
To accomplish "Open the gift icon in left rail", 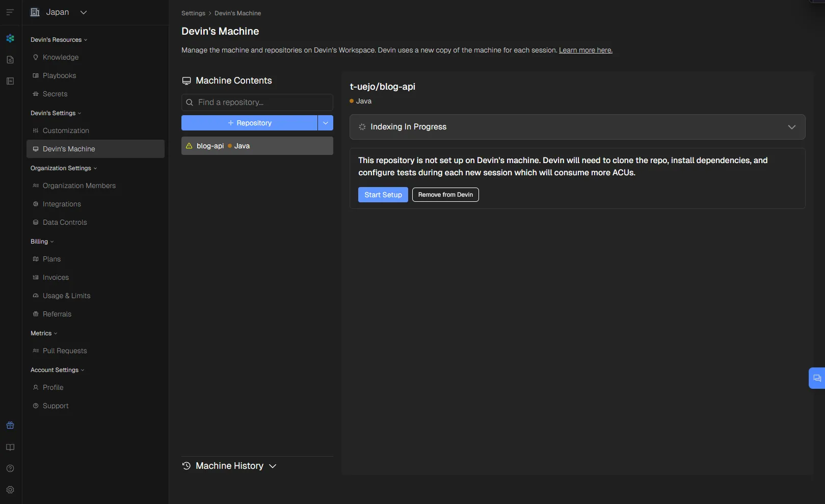I will [10, 426].
